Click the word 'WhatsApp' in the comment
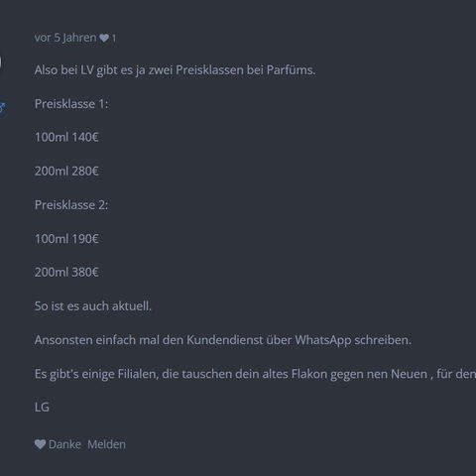 click(323, 341)
